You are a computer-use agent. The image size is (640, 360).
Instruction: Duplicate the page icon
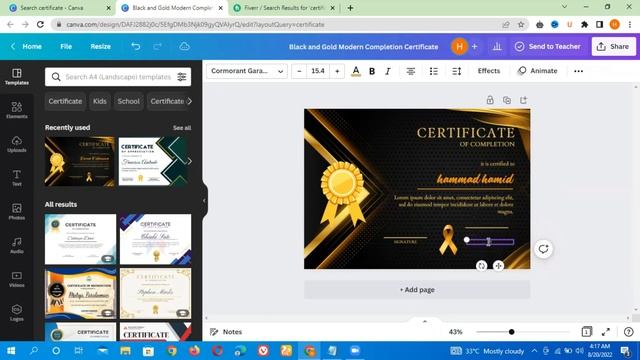click(x=507, y=100)
